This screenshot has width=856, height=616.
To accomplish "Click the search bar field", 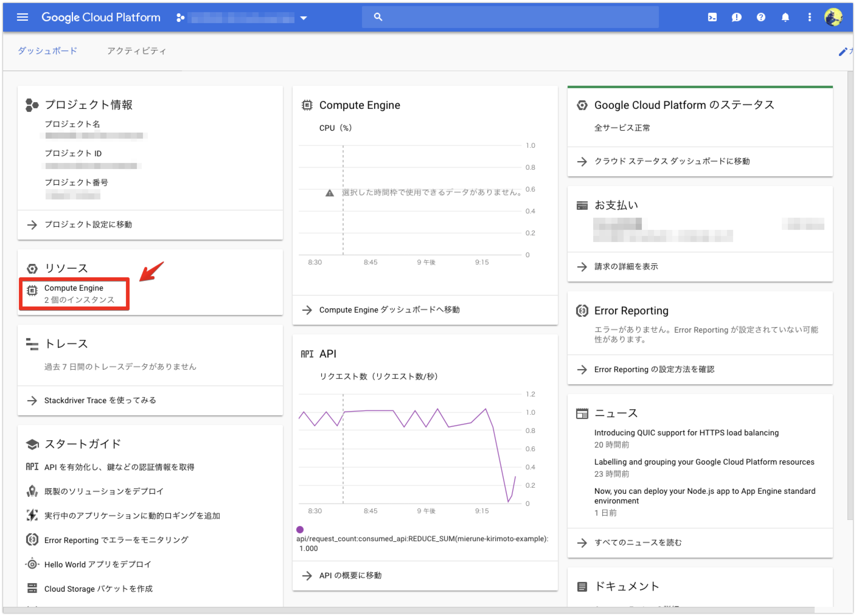I will click(x=510, y=17).
